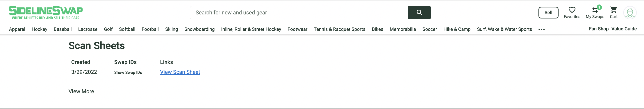Open Surf, Wake & Water Sports category
Image resolution: width=644 pixels, height=109 pixels.
pyautogui.click(x=504, y=29)
